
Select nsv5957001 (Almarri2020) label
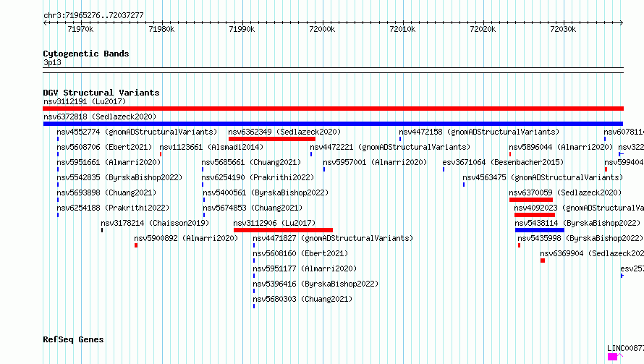pyautogui.click(x=375, y=162)
